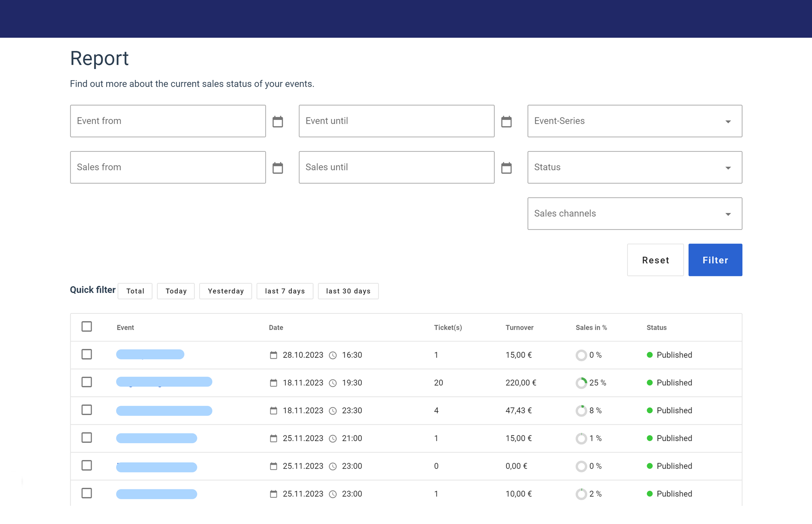The image size is (812, 524).
Task: Choose the 'Yesterday' quick filter
Action: pos(226,291)
